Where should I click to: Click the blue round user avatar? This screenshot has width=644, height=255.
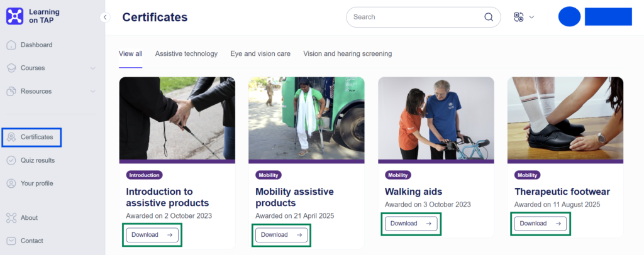click(x=569, y=17)
